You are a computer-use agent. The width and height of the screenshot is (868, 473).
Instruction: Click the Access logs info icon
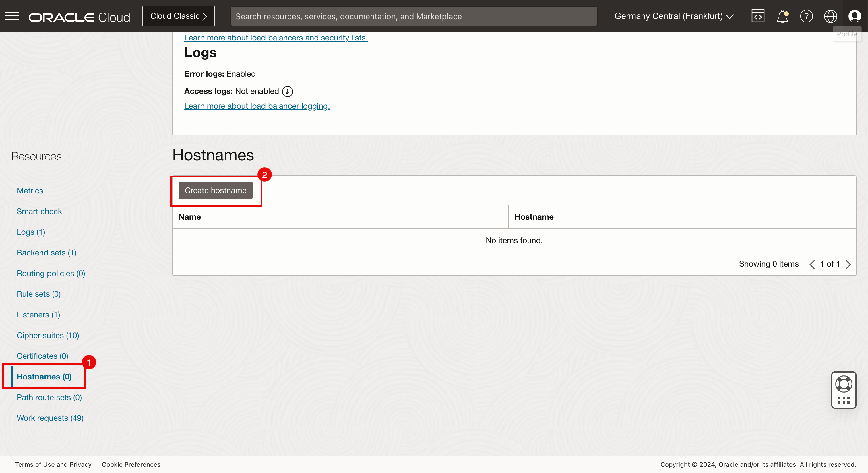[x=287, y=91]
